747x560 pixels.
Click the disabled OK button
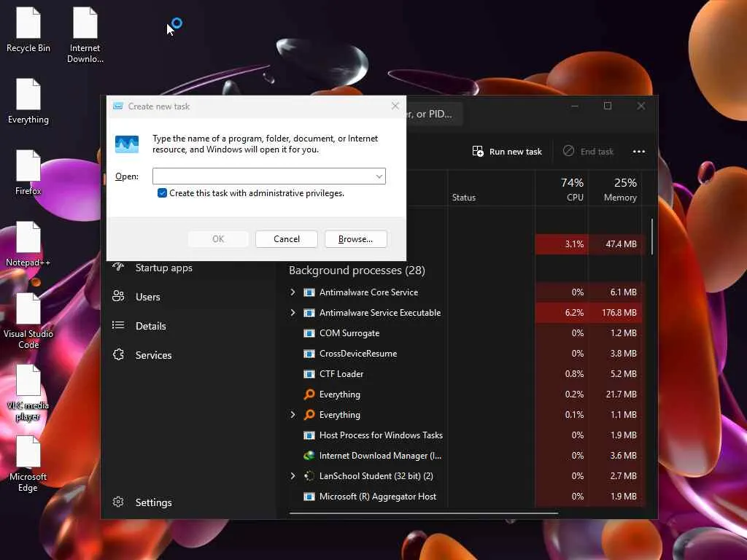pos(218,239)
